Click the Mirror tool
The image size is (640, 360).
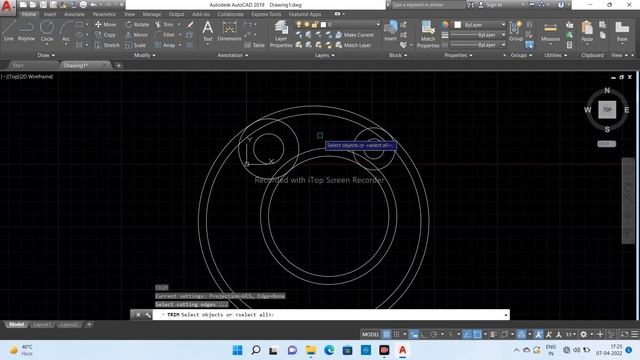(x=136, y=35)
